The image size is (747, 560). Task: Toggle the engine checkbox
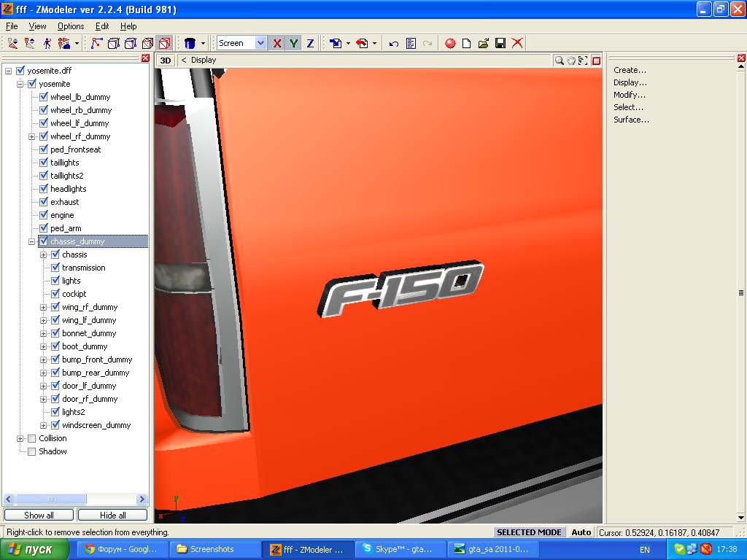point(43,215)
